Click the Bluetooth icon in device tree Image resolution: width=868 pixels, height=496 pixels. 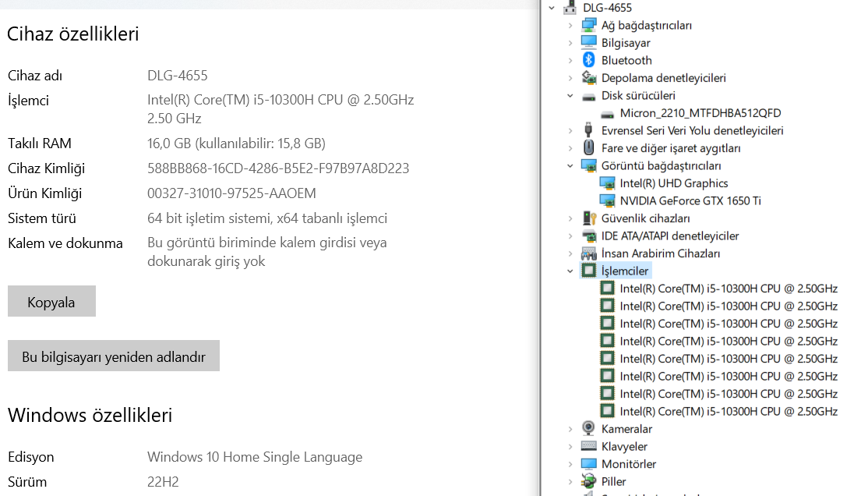589,60
